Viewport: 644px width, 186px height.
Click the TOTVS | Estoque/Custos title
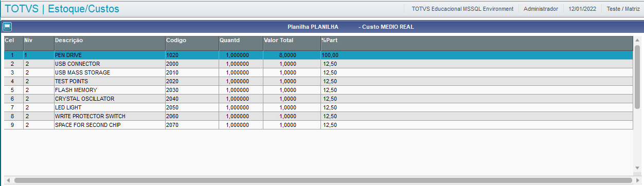pos(62,9)
